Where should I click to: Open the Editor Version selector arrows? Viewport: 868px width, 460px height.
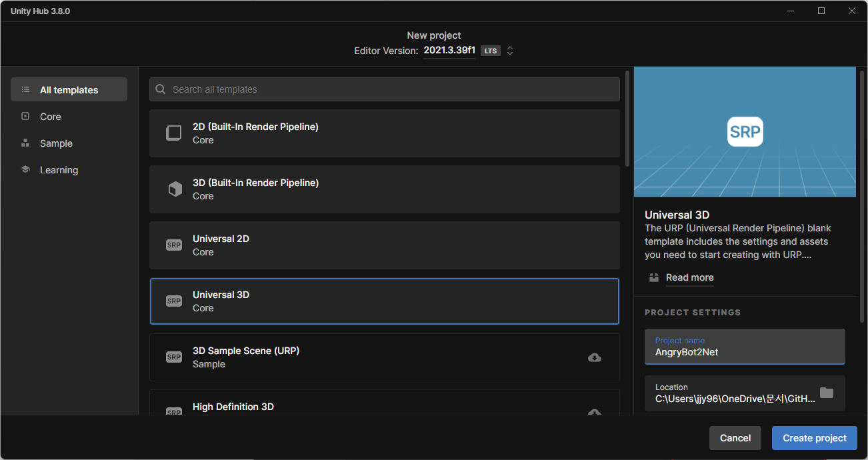tap(510, 51)
